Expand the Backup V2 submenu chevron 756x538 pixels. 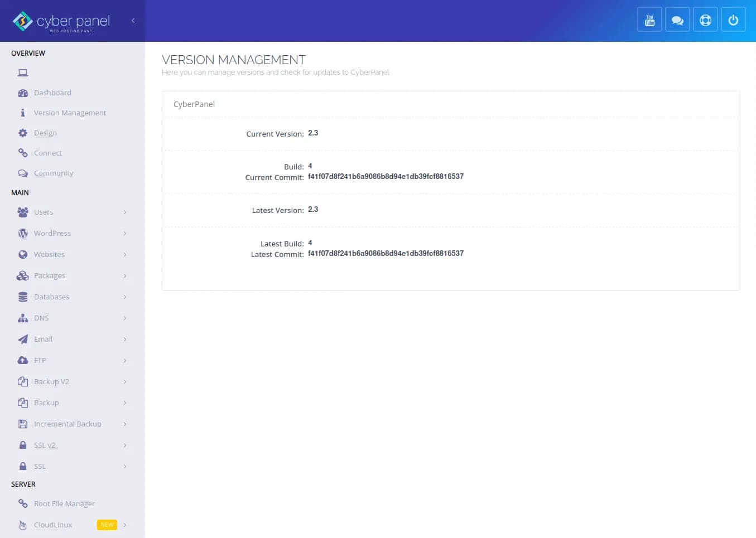click(125, 381)
